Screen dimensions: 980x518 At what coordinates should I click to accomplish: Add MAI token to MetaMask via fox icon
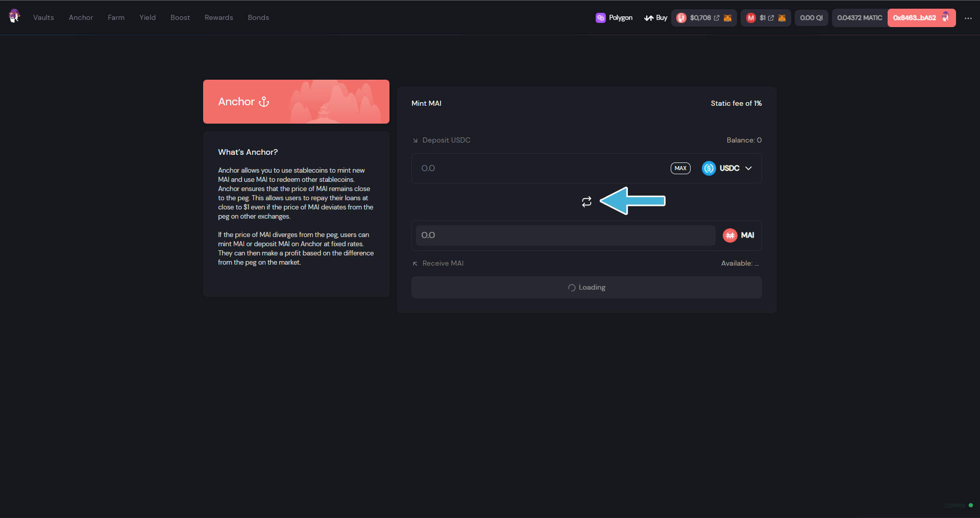click(782, 18)
